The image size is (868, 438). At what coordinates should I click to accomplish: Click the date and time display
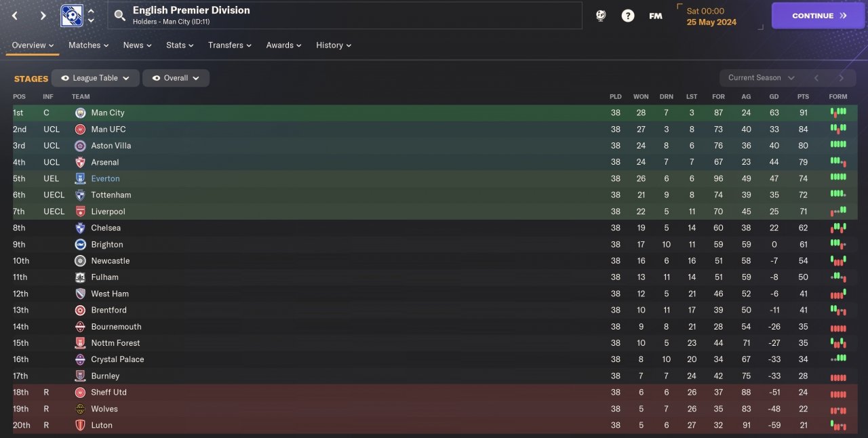[711, 16]
